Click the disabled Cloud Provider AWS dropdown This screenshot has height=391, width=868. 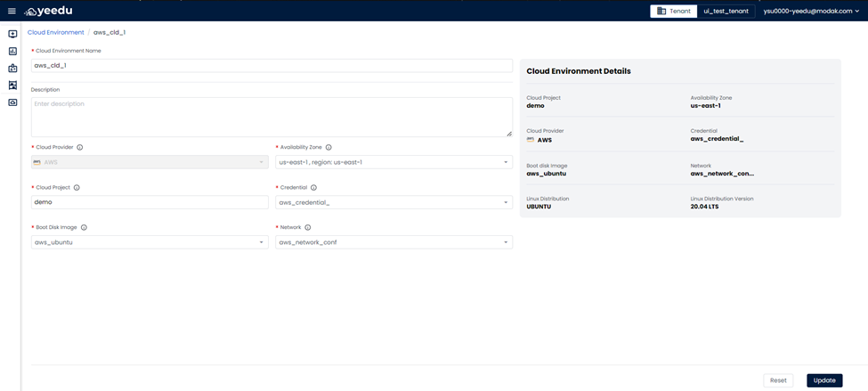point(150,162)
